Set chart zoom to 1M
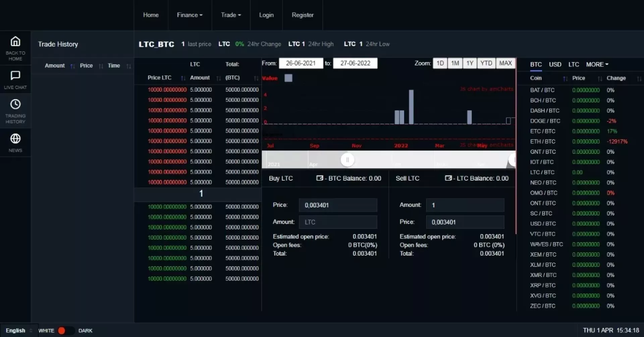Screen dimensions: 644x337 tap(455, 63)
